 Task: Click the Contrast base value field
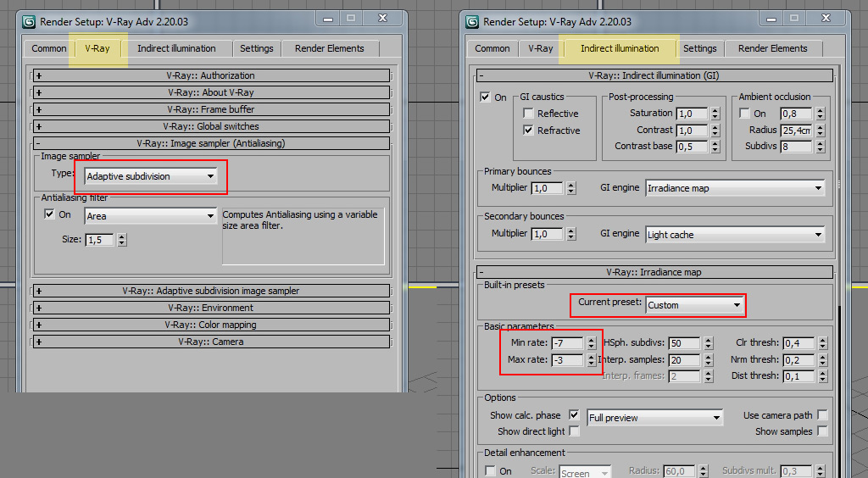693,147
